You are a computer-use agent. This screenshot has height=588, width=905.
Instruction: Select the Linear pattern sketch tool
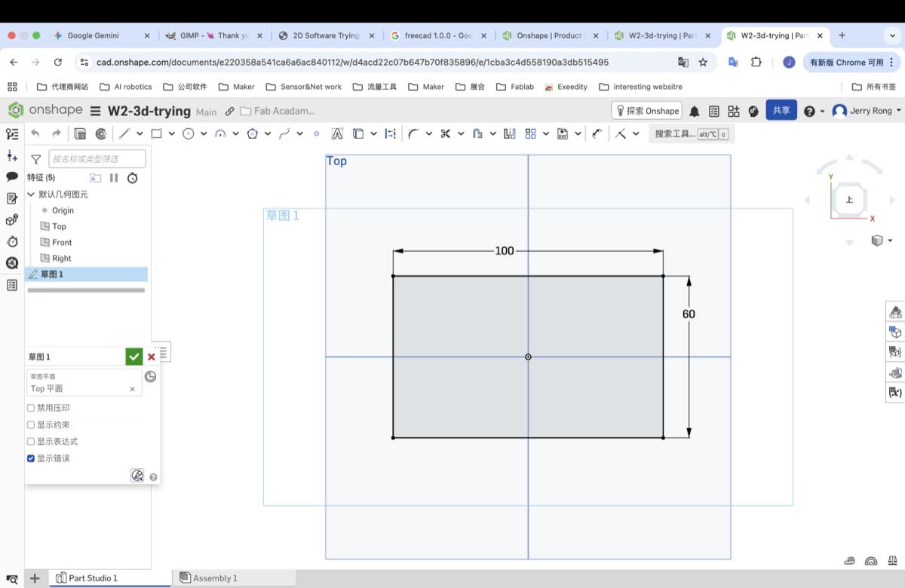531,133
